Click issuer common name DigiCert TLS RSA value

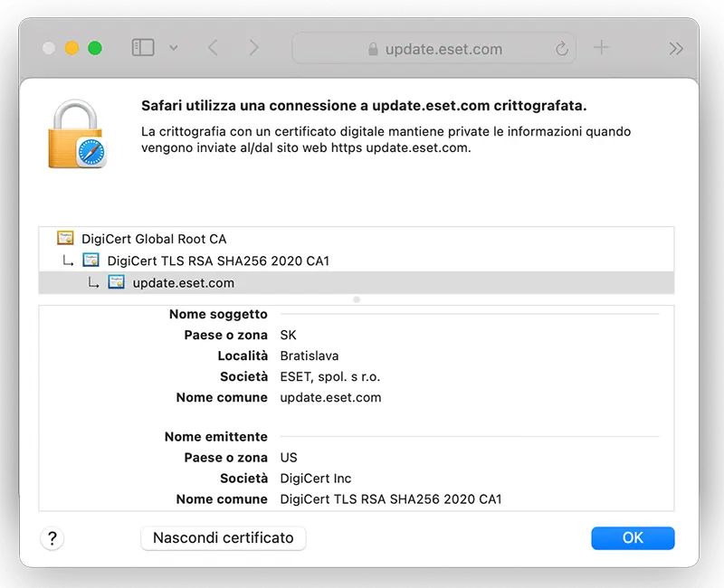coord(391,499)
